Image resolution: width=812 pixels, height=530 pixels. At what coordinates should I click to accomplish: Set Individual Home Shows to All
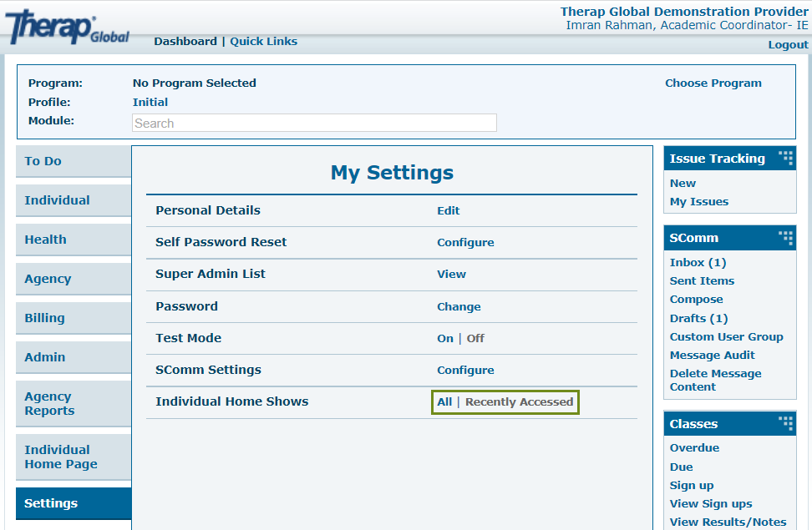tap(444, 402)
